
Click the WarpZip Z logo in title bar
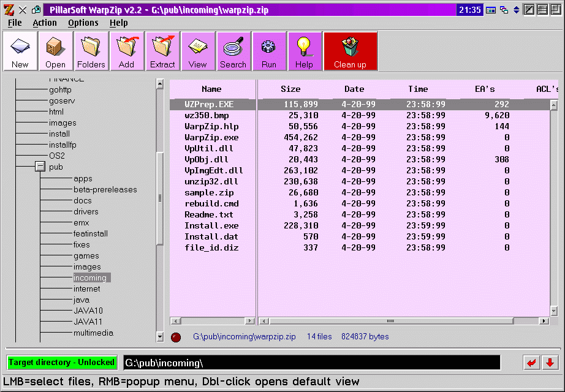(9, 10)
